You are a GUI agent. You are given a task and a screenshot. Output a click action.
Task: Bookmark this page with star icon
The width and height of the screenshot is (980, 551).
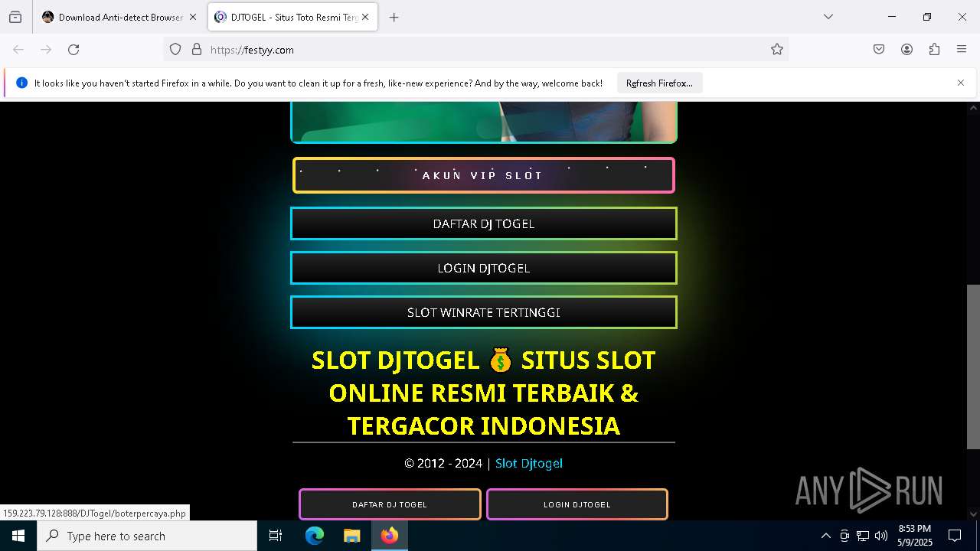pos(777,50)
